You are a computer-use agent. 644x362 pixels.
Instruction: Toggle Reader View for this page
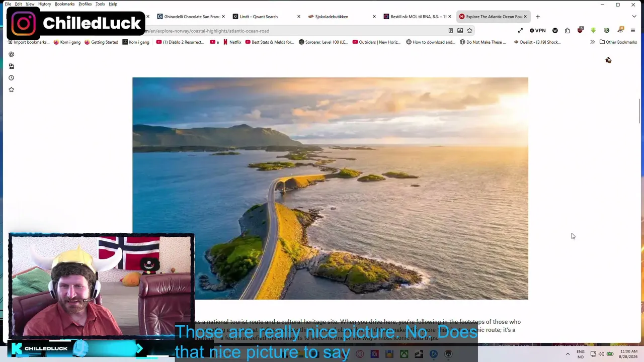pyautogui.click(x=451, y=31)
